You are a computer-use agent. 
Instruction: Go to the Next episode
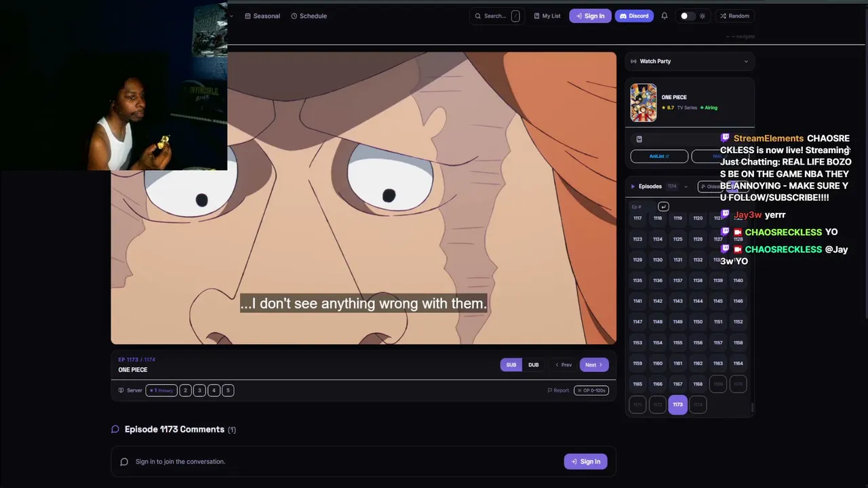pos(594,365)
